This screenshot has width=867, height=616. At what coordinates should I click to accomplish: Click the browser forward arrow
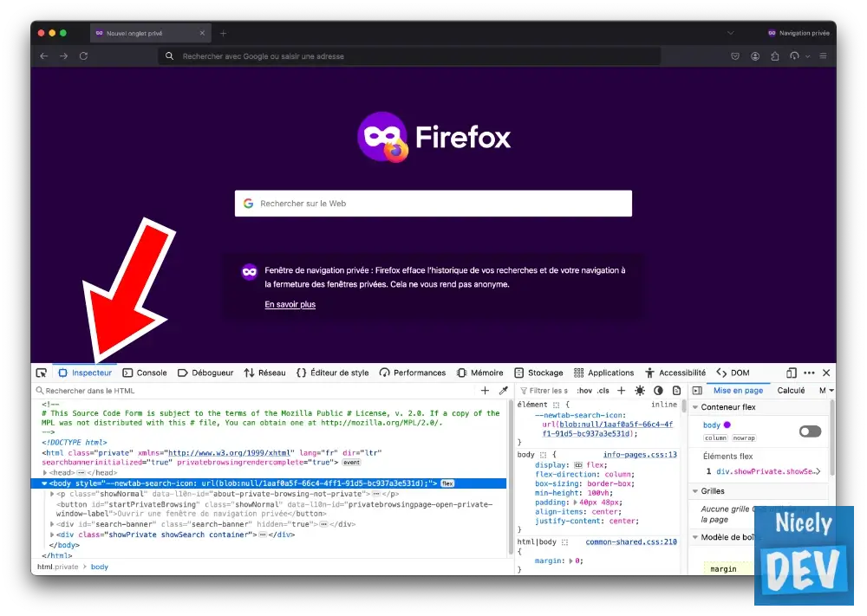[x=64, y=55]
